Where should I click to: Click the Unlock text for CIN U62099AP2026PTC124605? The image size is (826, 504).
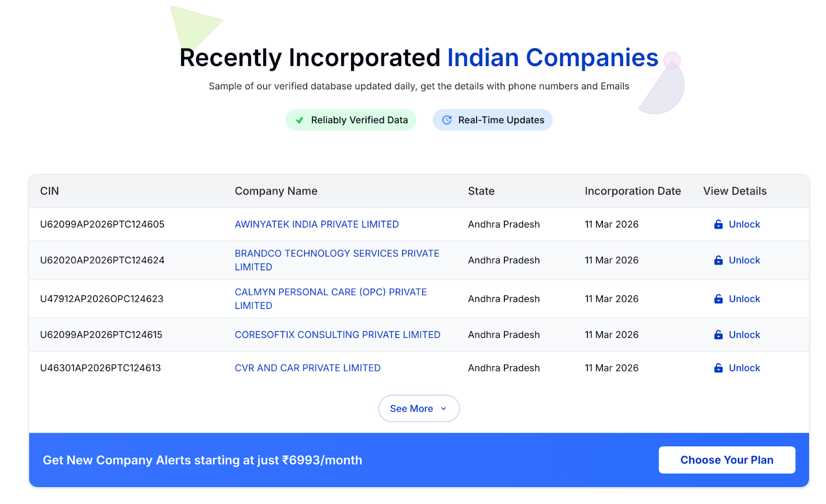point(744,224)
